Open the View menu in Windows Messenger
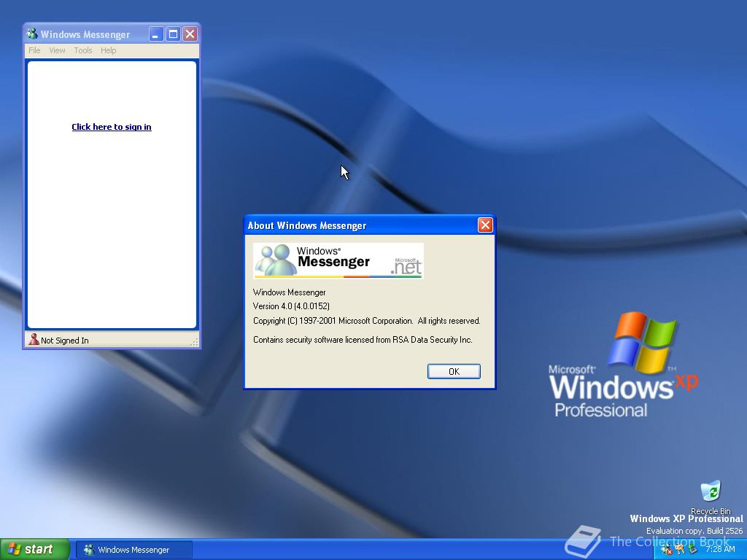 (57, 50)
